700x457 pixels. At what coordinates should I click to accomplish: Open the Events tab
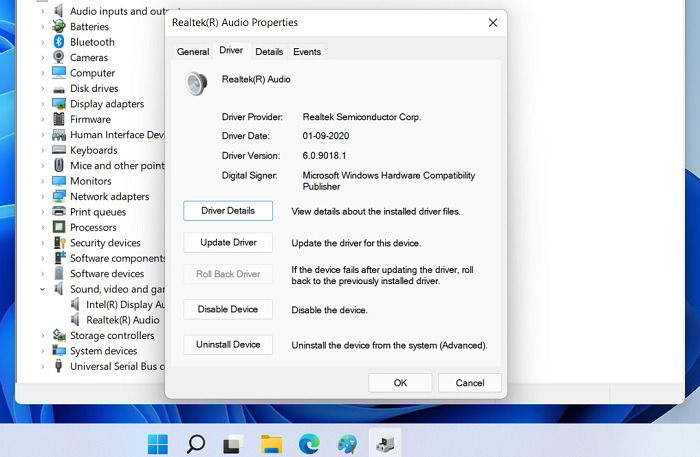coord(307,52)
